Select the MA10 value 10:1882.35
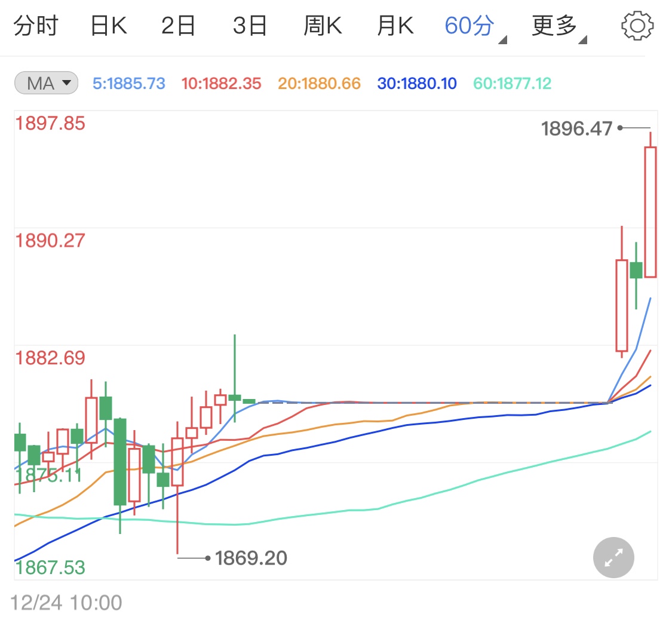Screen dimensions: 672x623 221,84
